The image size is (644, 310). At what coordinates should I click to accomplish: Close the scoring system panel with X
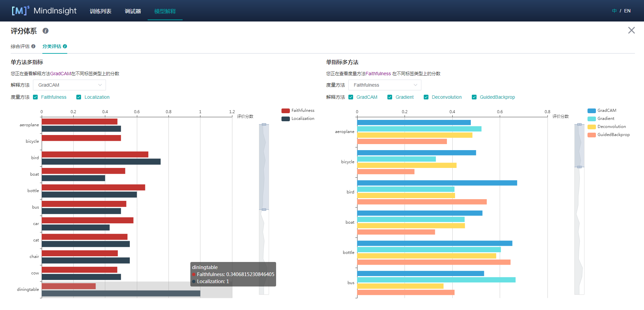(x=631, y=31)
